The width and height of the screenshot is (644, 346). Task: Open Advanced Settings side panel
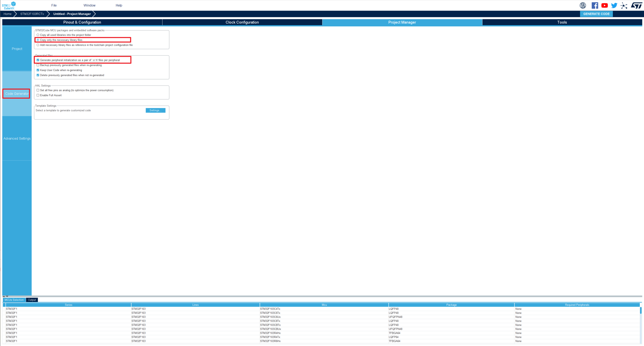(17, 139)
